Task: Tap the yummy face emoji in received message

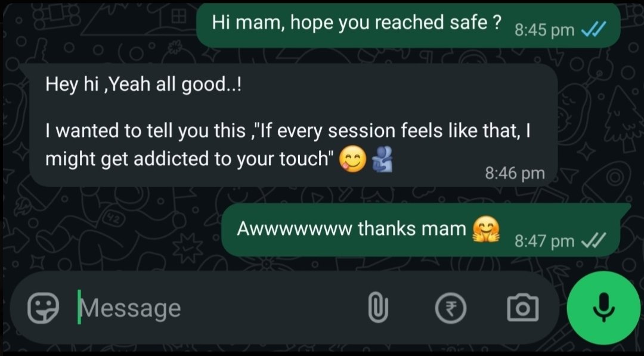Action: point(352,160)
